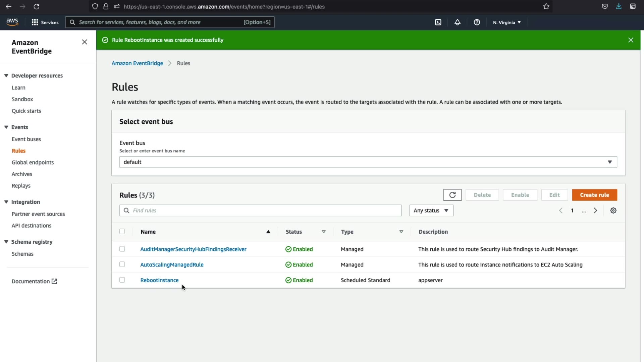
Task: Open the Any status filter dropdown
Action: (x=431, y=210)
